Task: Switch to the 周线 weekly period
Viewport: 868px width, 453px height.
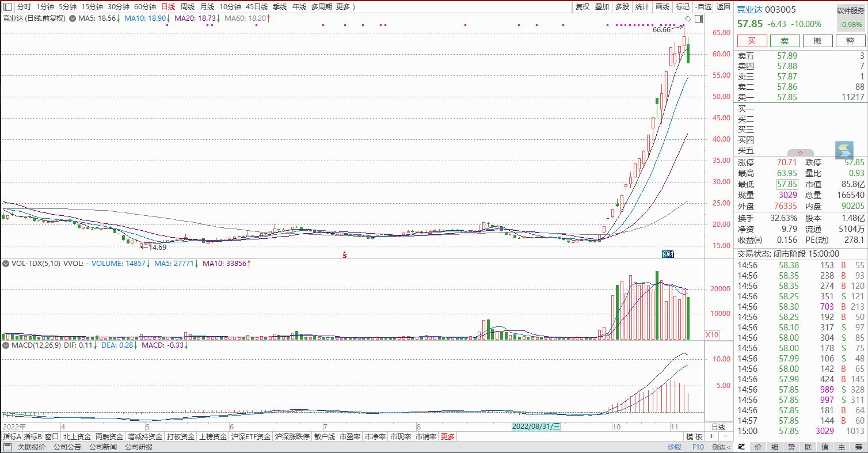Action: [187, 7]
